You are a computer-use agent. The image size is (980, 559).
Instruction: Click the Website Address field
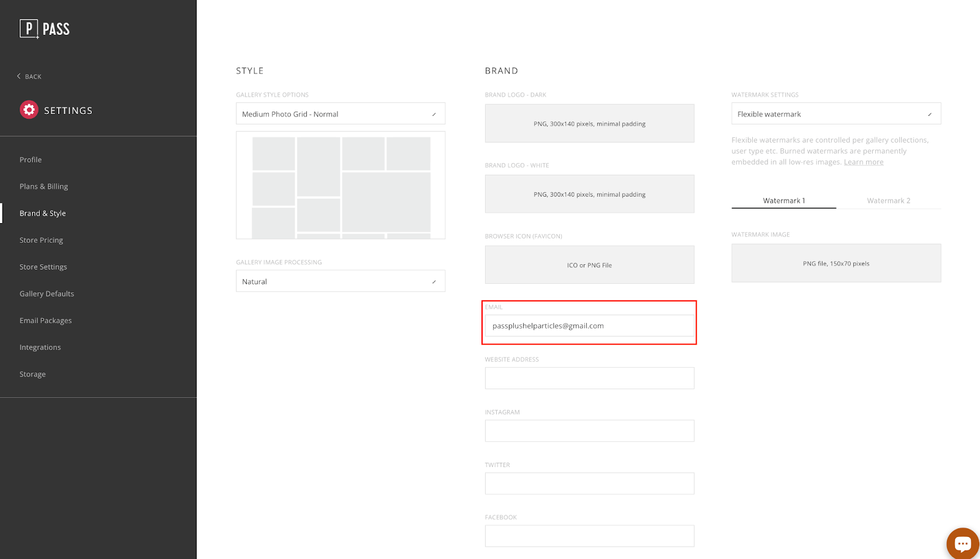pyautogui.click(x=589, y=378)
